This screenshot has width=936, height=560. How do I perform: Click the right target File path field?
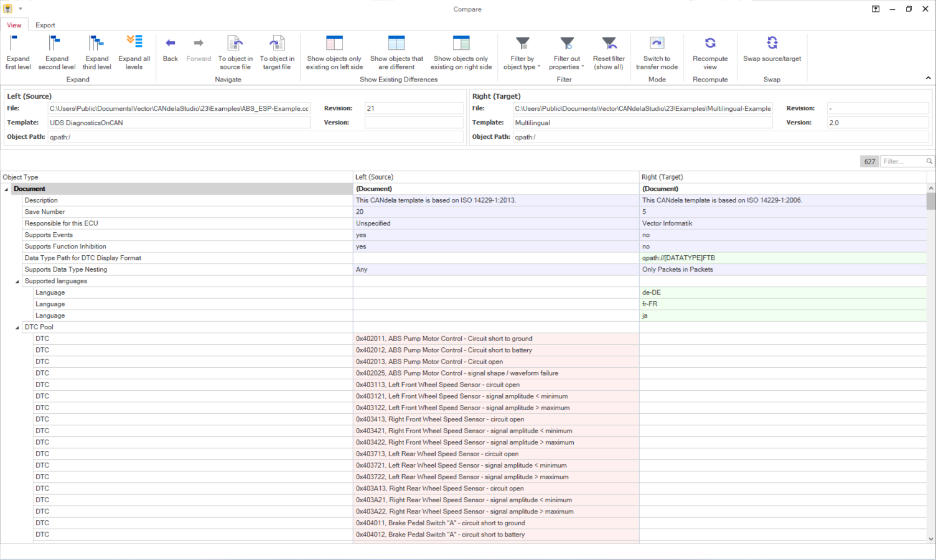(x=643, y=108)
